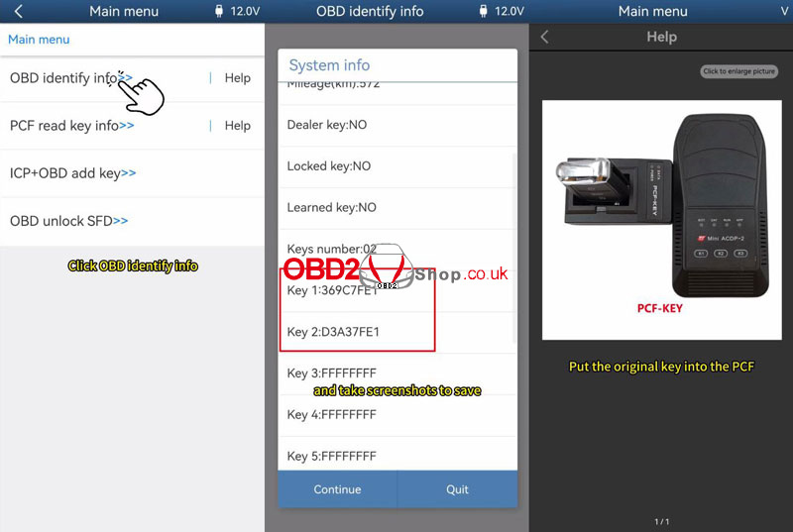Open Help for PCF read key info
This screenshot has width=793, height=532.
click(237, 125)
